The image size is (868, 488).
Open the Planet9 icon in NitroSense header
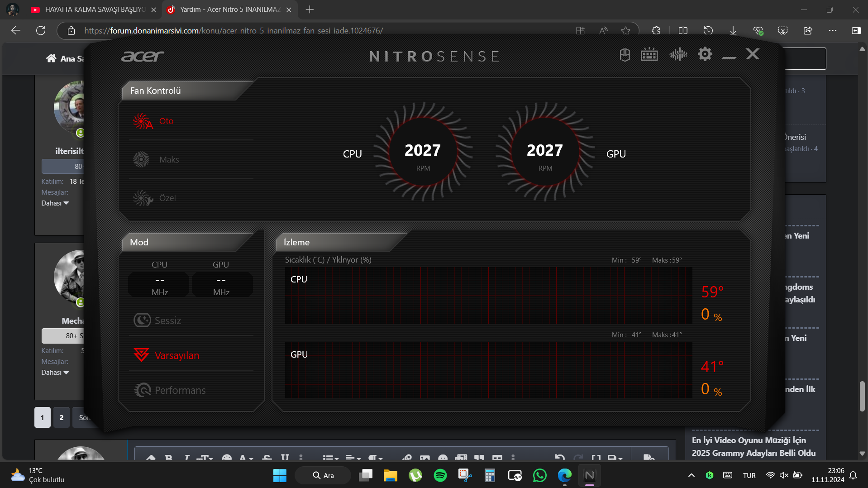(x=625, y=55)
